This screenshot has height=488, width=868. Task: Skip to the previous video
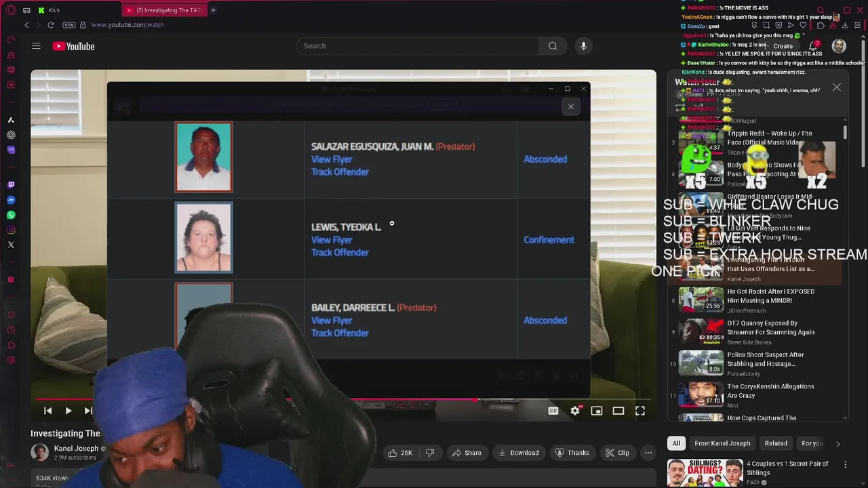click(47, 411)
